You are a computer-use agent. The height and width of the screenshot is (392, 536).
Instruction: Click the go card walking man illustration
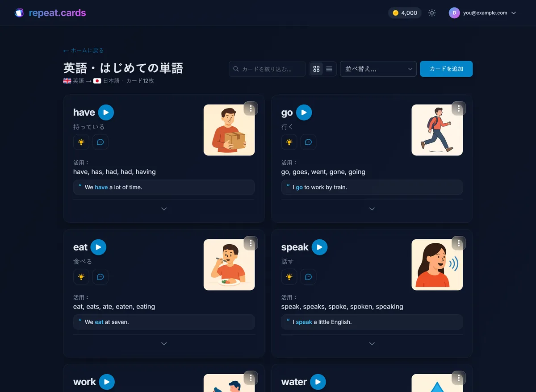(437, 130)
